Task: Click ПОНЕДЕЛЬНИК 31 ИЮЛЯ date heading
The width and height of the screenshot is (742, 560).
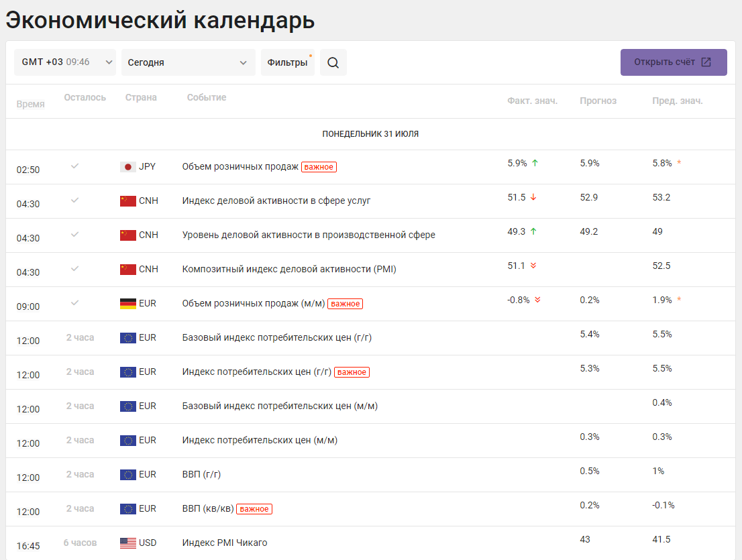Action: tap(370, 134)
